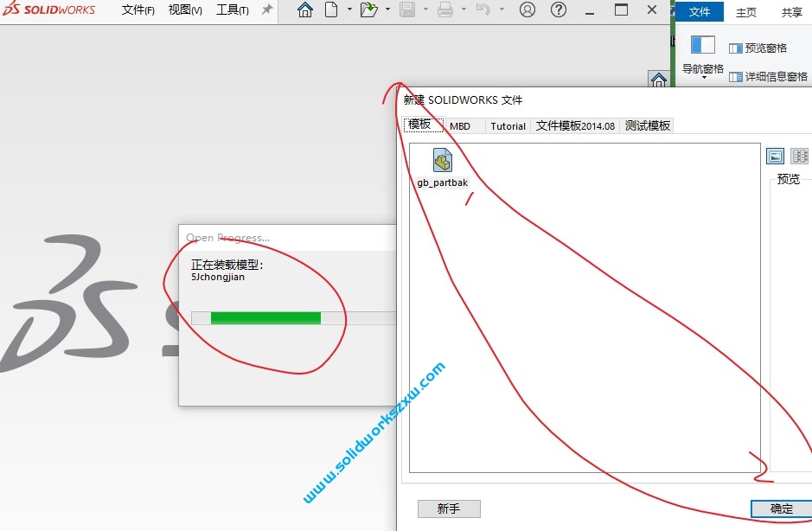
Task: Expand the Open icon dropdown arrow
Action: (x=387, y=10)
